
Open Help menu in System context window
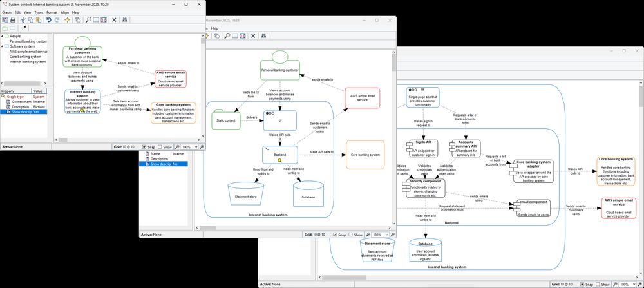coord(75,12)
